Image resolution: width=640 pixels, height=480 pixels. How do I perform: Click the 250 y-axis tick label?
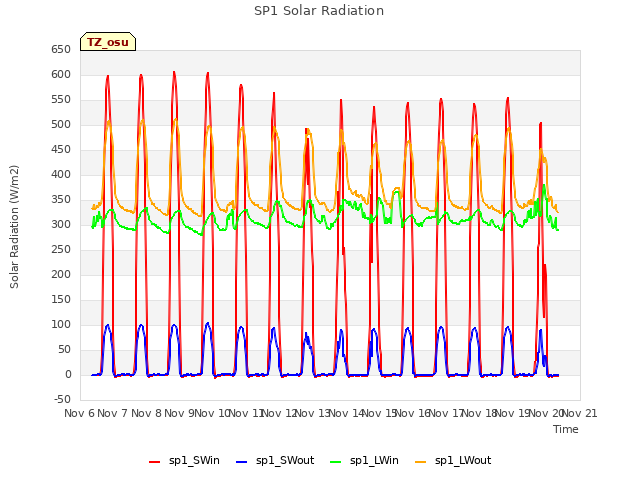pyautogui.click(x=61, y=250)
